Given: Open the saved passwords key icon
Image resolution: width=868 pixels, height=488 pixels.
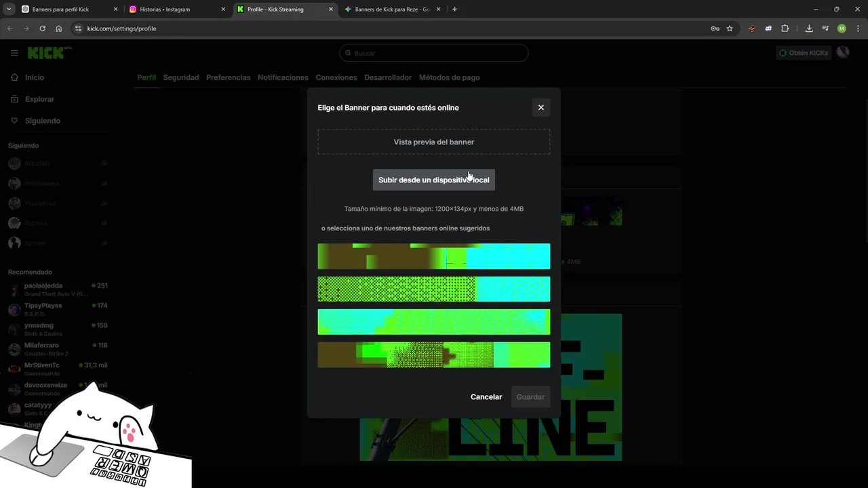Looking at the screenshot, I should [715, 28].
